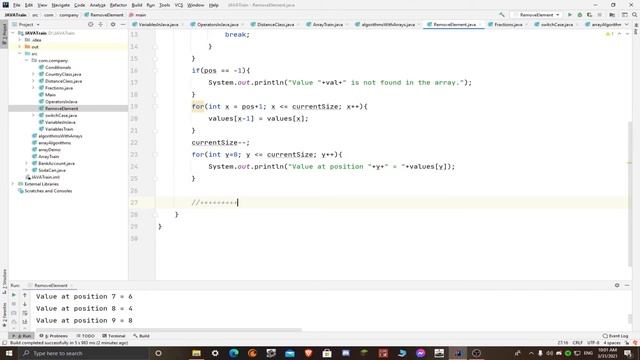Open the VCS menu

[x=179, y=5]
